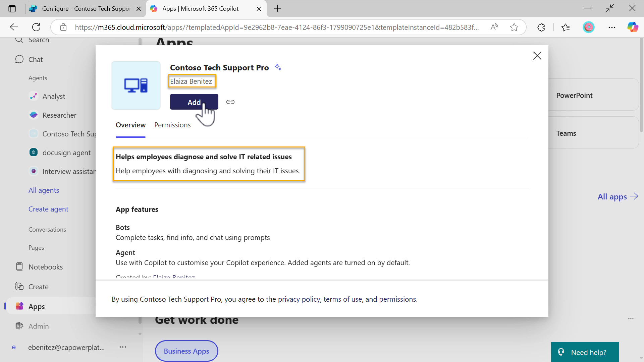Open the permissions link in the footer

click(397, 299)
